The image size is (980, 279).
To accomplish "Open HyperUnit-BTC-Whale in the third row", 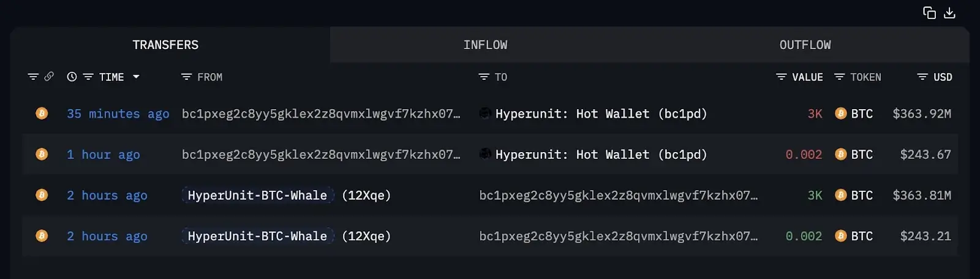I will tap(257, 196).
